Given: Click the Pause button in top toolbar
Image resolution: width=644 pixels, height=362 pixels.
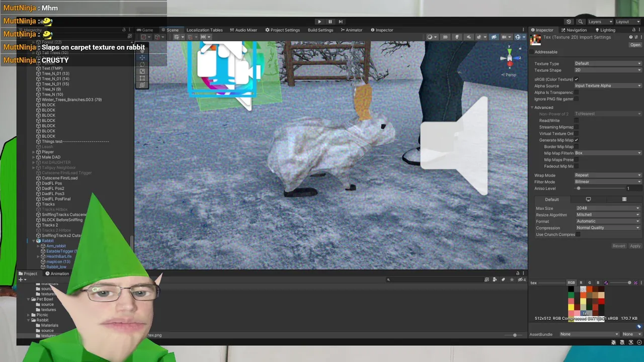Looking at the screenshot, I should (330, 22).
